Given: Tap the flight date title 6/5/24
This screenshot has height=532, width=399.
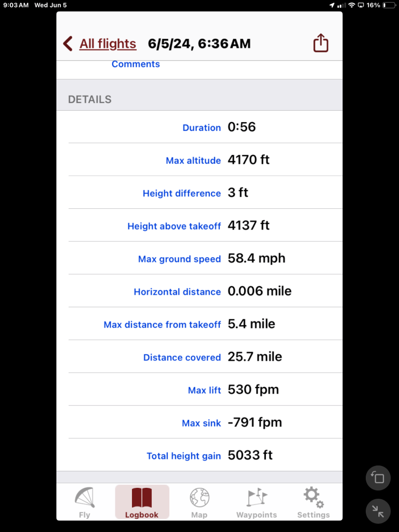Looking at the screenshot, I should click(x=199, y=44).
